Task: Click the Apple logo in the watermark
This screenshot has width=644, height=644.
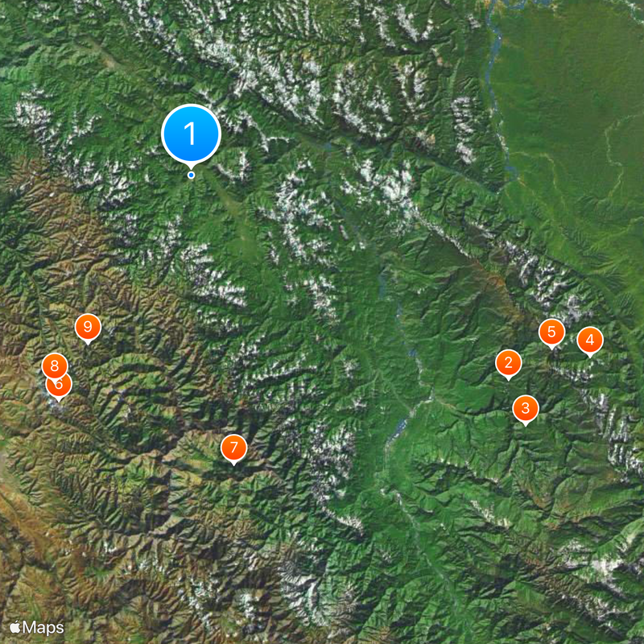Action: [x=14, y=627]
